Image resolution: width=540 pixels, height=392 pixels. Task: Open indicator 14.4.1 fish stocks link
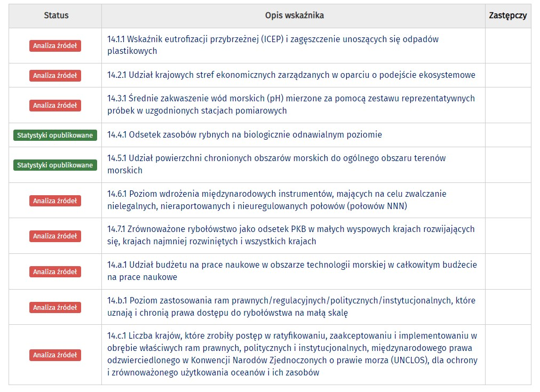[x=244, y=135]
